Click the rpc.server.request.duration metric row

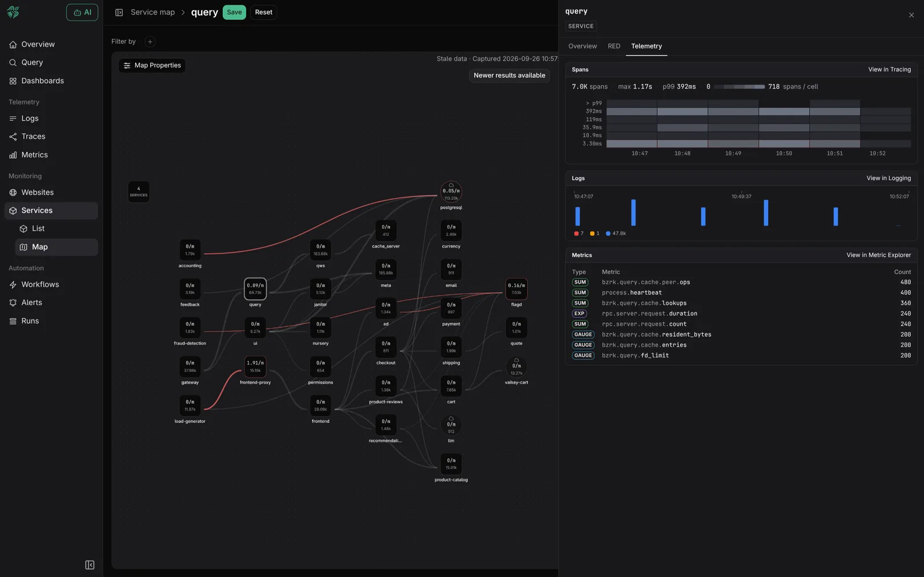pos(741,314)
